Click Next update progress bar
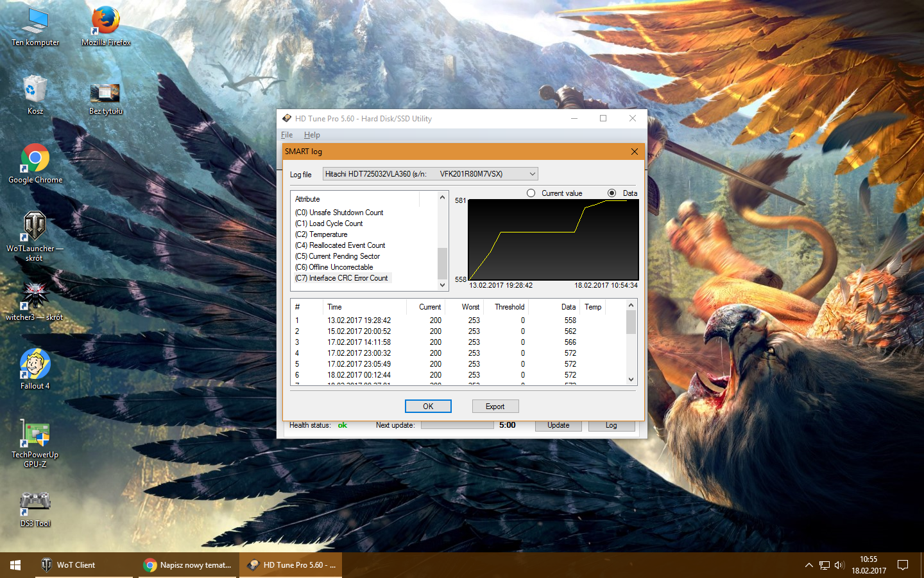This screenshot has width=924, height=578. [x=457, y=425]
